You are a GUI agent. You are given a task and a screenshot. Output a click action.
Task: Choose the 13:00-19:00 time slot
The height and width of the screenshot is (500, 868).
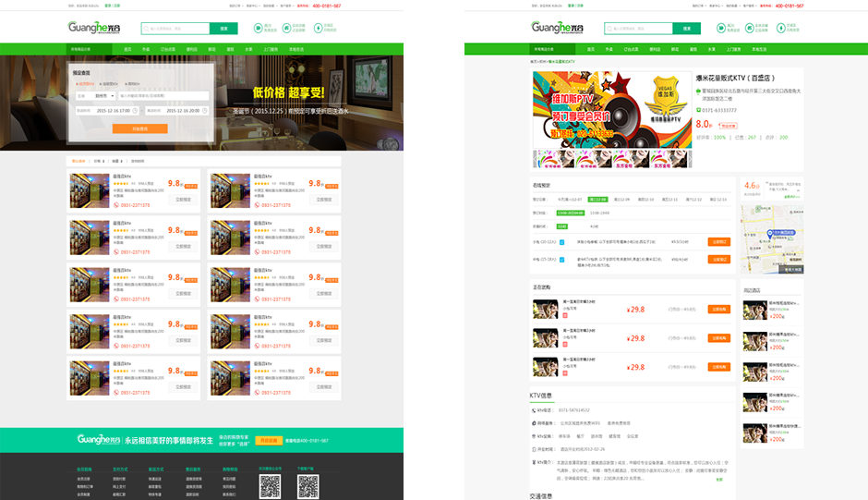[599, 213]
